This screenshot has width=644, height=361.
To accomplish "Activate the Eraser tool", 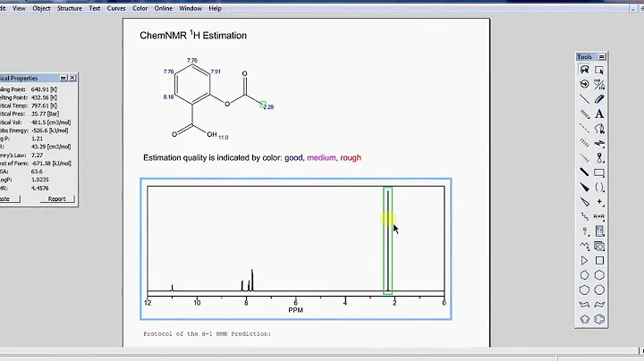I will pyautogui.click(x=599, y=99).
